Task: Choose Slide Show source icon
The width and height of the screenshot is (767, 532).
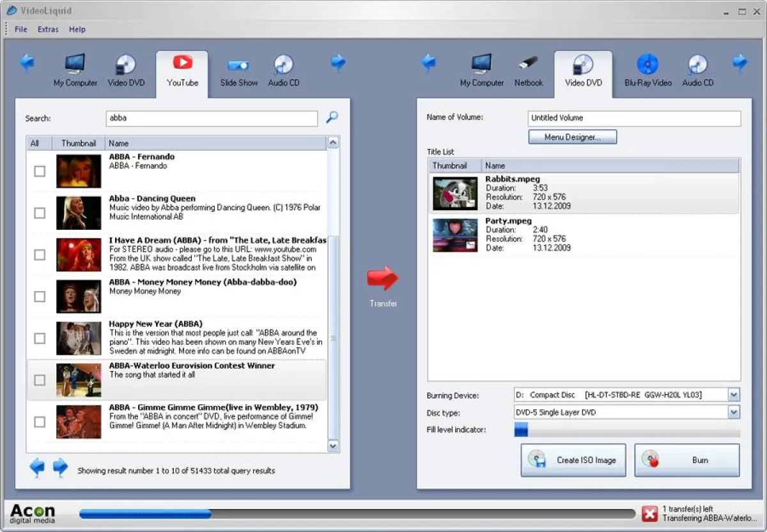Action: [238, 70]
